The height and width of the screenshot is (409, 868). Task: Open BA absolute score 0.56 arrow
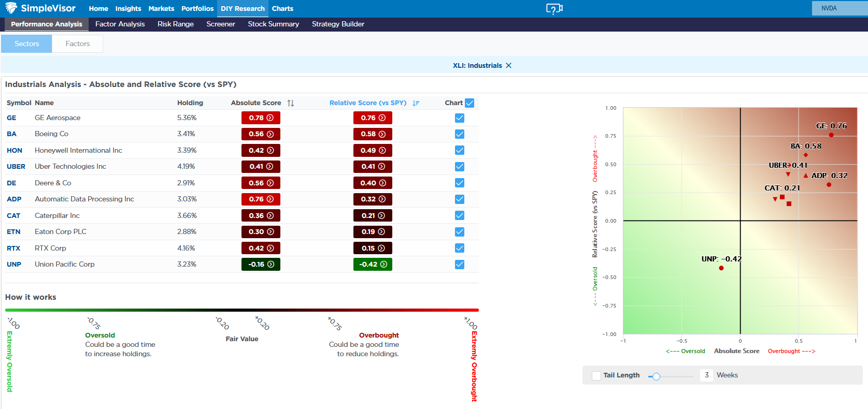click(270, 134)
